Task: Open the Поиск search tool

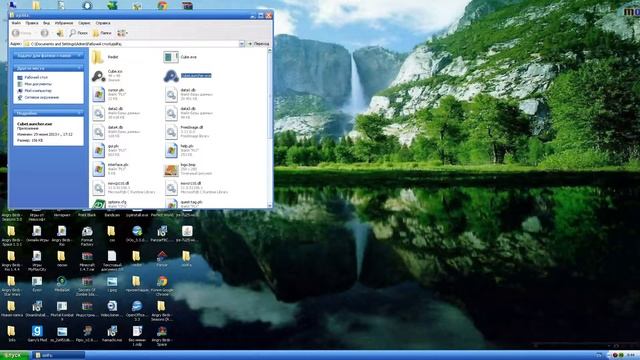Action: 78,33
